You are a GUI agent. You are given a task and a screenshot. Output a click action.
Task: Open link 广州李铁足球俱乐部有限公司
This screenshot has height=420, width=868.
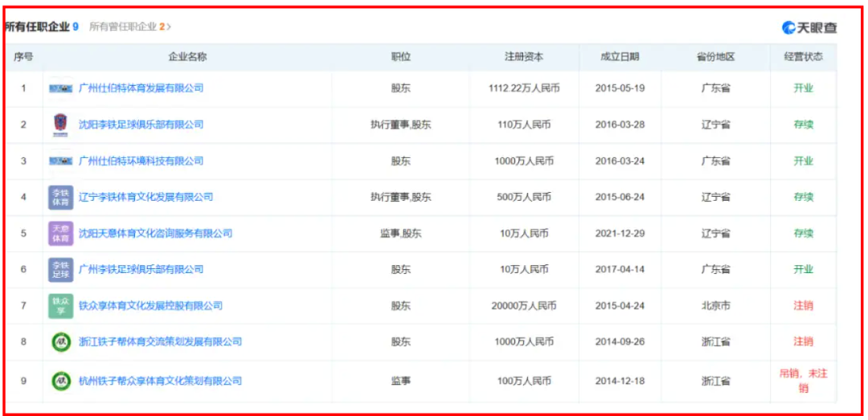[141, 270]
